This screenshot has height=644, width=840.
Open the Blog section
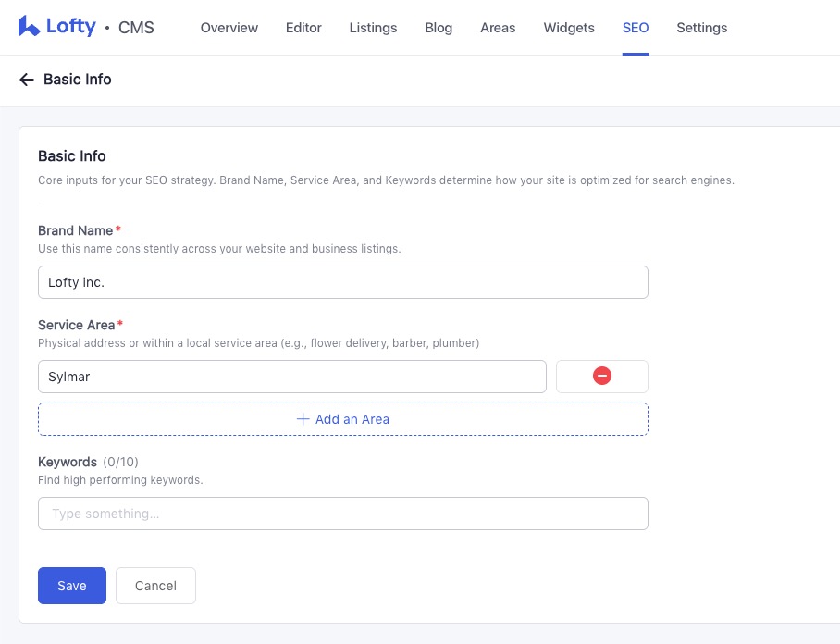(439, 28)
